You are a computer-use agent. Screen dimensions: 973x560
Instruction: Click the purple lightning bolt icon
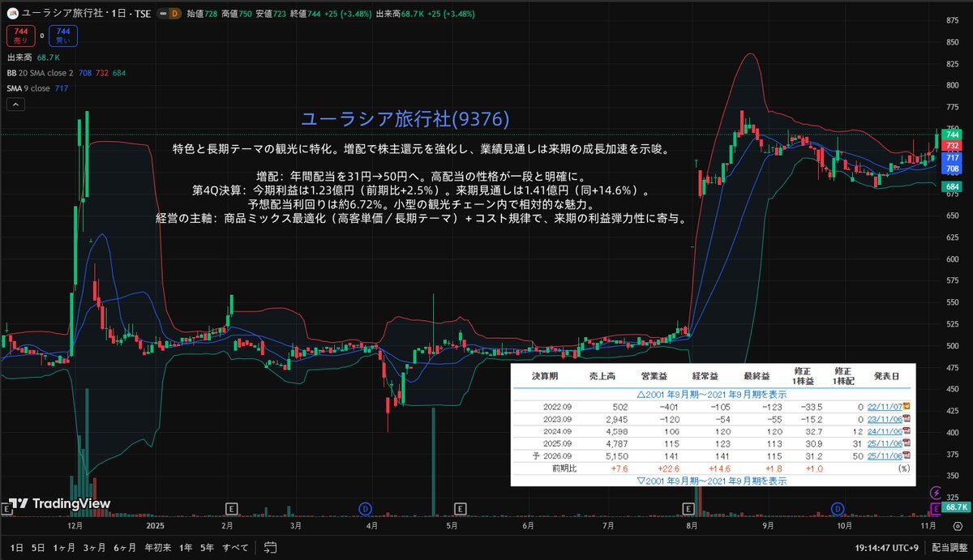(937, 492)
